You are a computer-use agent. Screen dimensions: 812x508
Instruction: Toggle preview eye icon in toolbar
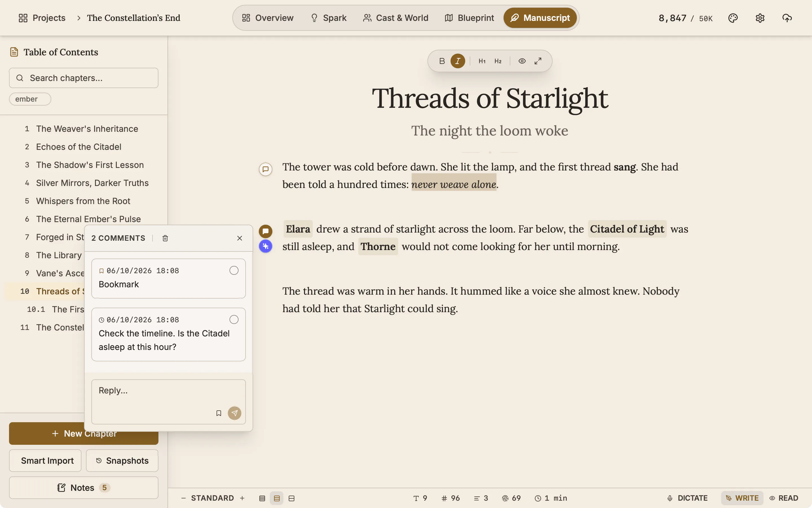522,61
